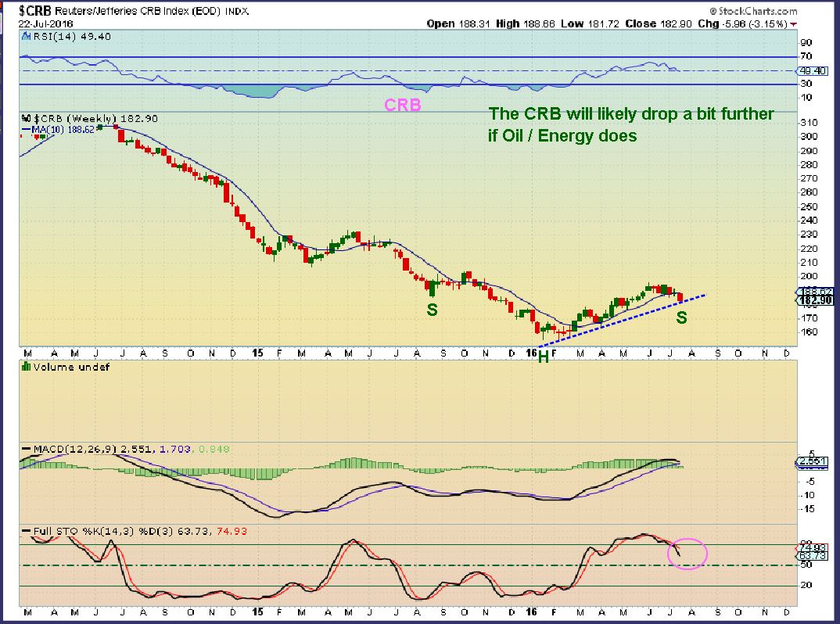The height and width of the screenshot is (624, 840).
Task: Click the line marker before Full STO label
Action: pyautogui.click(x=26, y=531)
